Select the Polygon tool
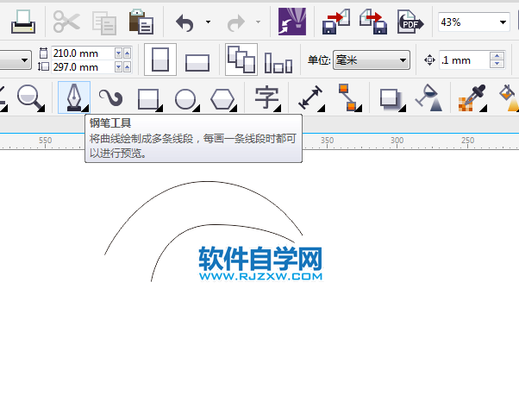The width and height of the screenshot is (519, 420). [223, 97]
